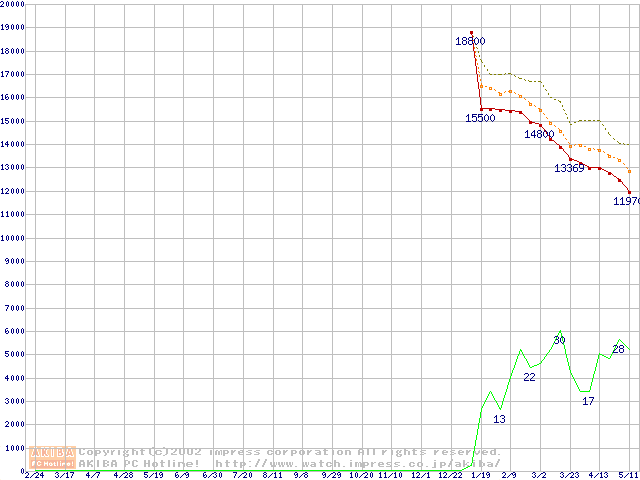Image resolution: width=640 pixels, height=480 pixels.
Task: Select the 11970 final price label
Action: 626,201
